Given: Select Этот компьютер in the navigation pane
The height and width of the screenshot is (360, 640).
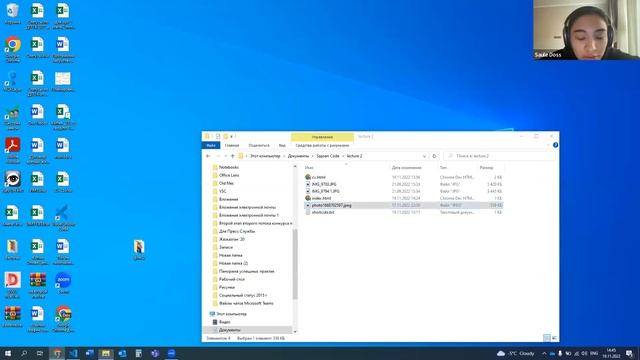Looking at the screenshot, I should (x=231, y=314).
